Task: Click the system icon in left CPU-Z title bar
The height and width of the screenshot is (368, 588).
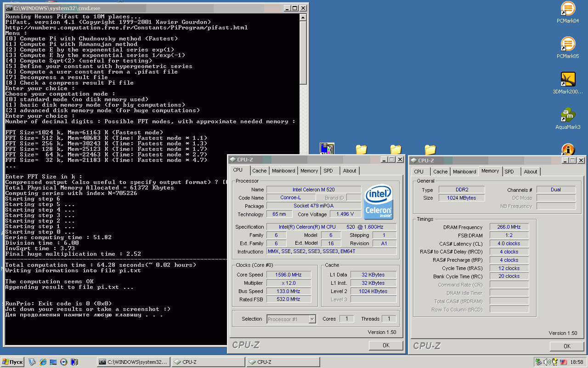Action: (233, 160)
